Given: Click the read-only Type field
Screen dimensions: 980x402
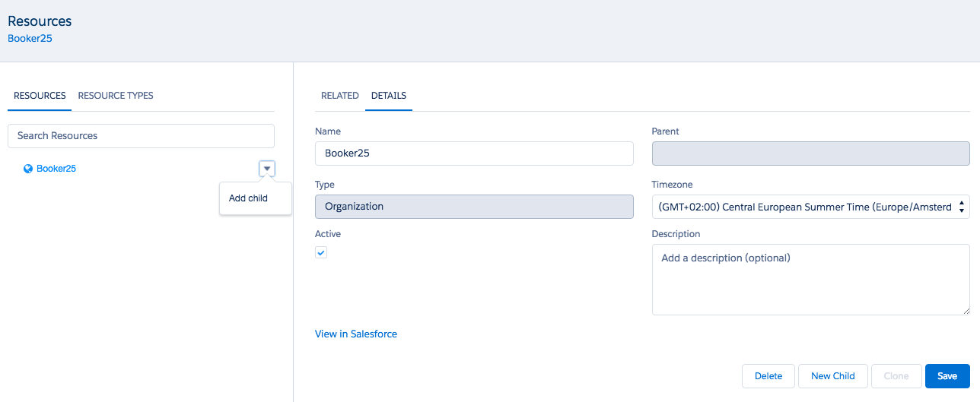Looking at the screenshot, I should coord(473,207).
